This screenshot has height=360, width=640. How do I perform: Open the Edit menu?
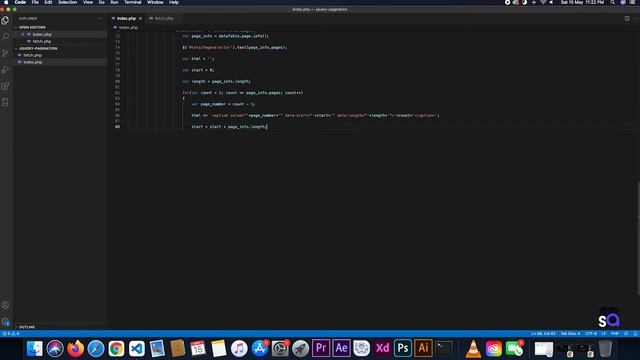(48, 2)
